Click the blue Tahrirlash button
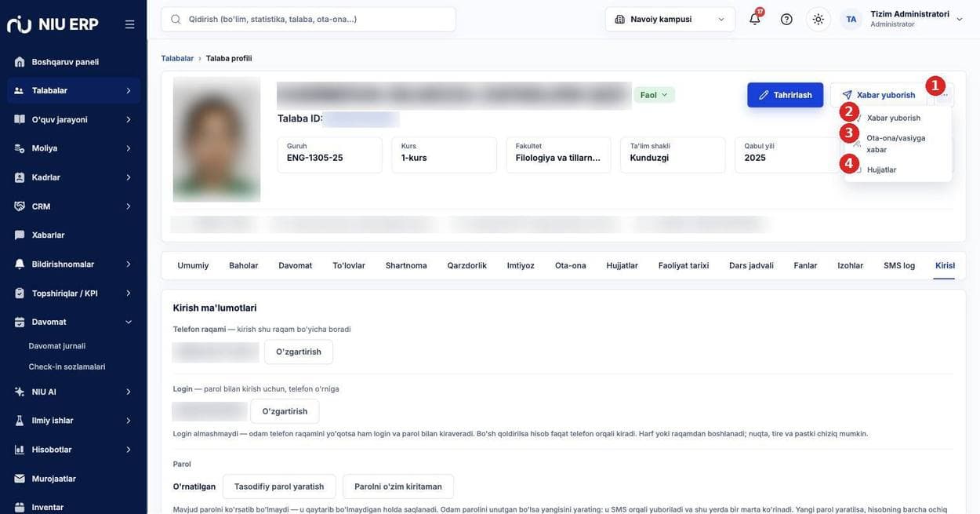This screenshot has height=514, width=980. click(786, 95)
